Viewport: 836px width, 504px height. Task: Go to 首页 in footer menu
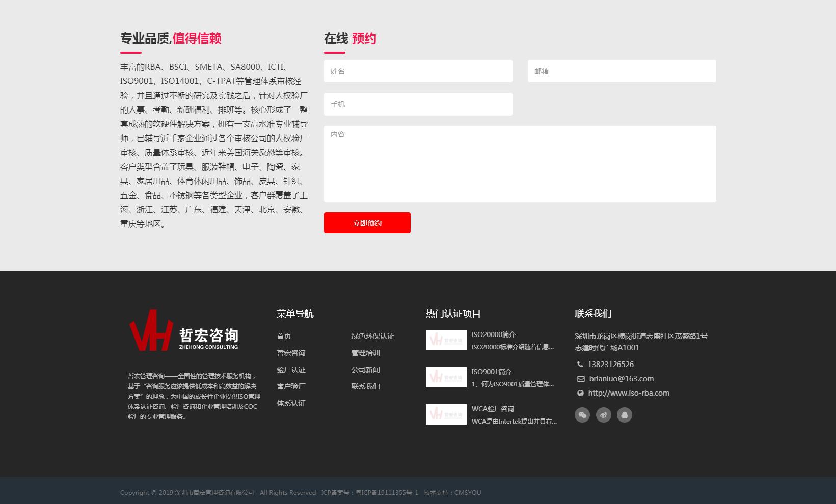(x=284, y=336)
